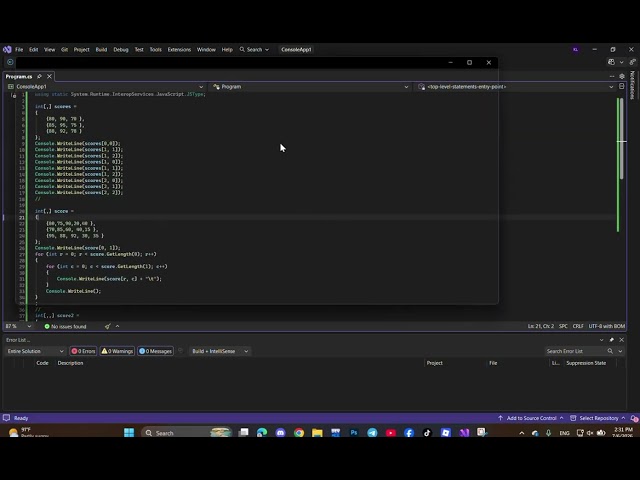Click the Ln: 21, Ch: 2 position

pos(541,326)
